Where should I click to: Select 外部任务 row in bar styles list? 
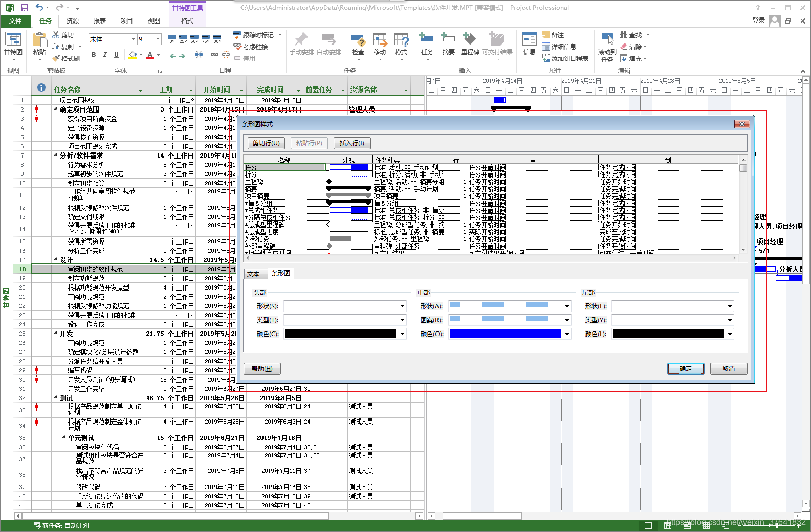491,239
